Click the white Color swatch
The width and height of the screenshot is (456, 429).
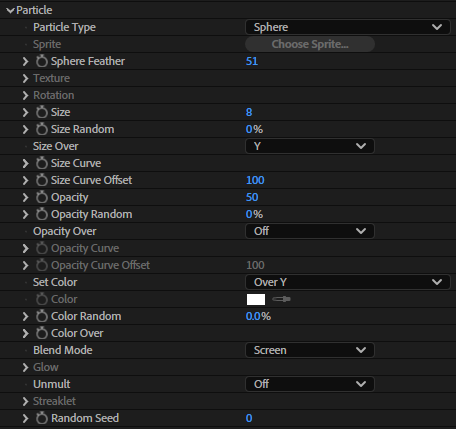pyautogui.click(x=256, y=299)
